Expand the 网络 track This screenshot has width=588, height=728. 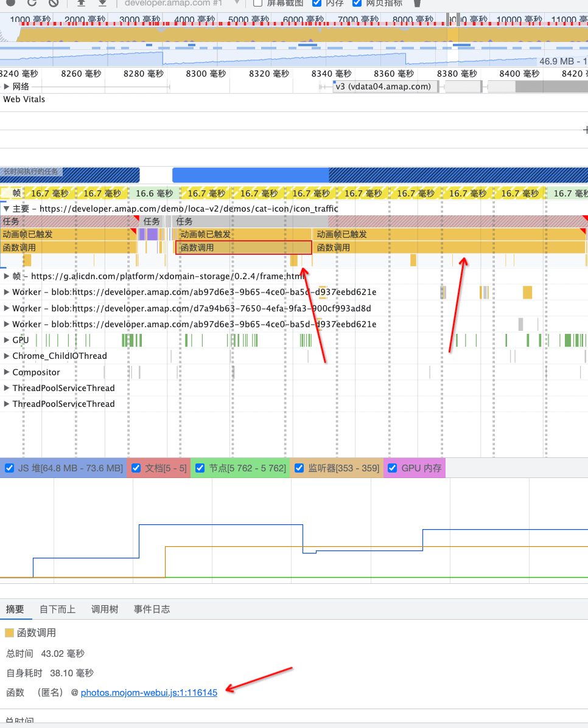tap(7, 87)
